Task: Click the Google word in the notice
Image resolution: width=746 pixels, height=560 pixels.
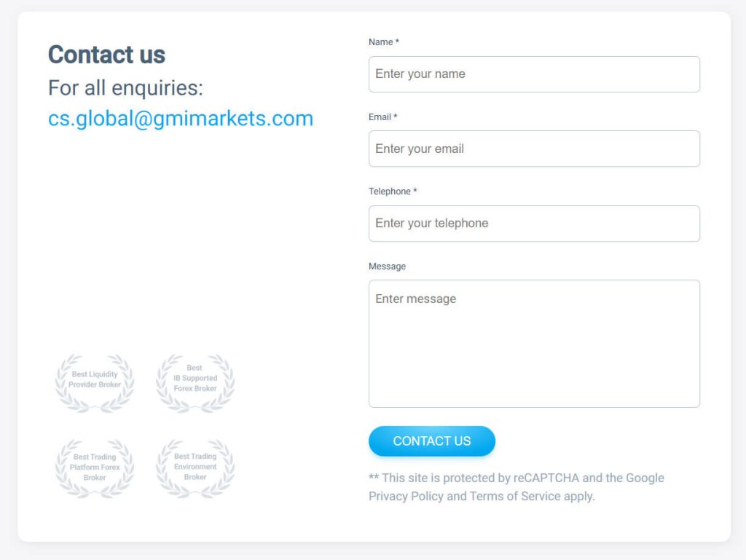Action: [x=645, y=478]
